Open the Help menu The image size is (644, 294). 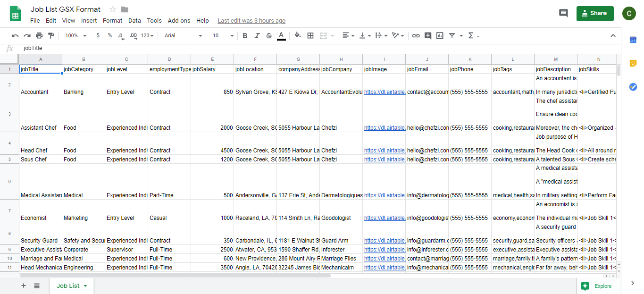[x=202, y=20]
